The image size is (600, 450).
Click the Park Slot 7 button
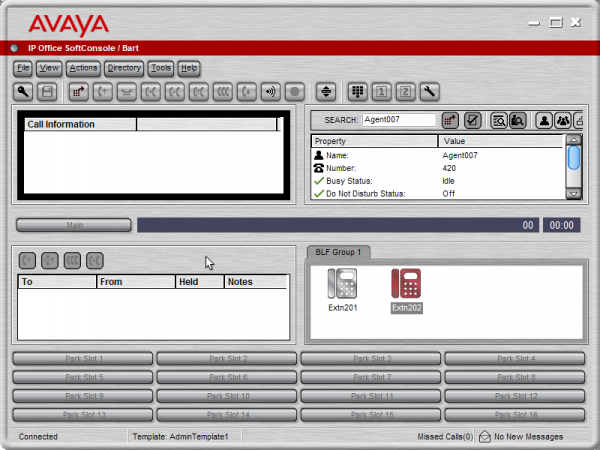[x=371, y=377]
